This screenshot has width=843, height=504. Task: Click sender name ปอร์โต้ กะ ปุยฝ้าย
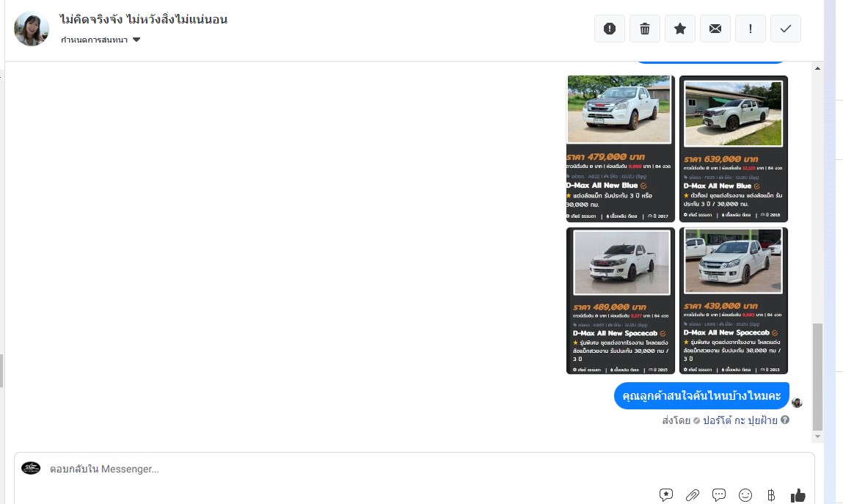(740, 420)
